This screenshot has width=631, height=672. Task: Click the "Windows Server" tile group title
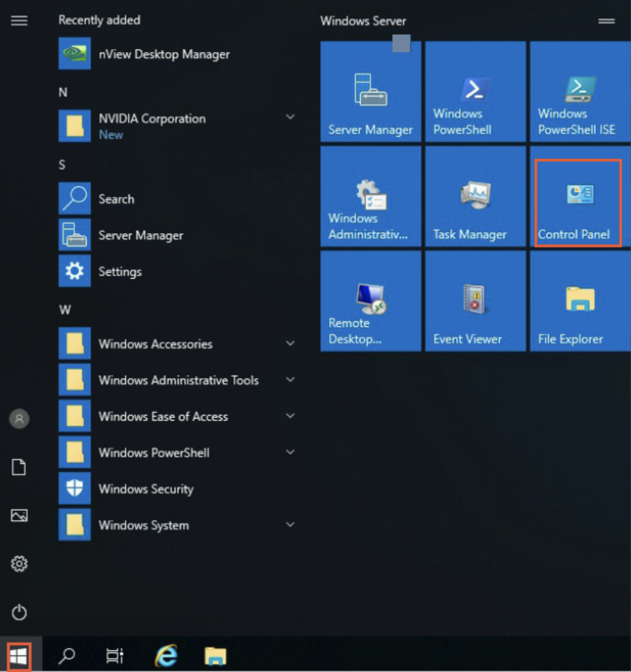pyautogui.click(x=363, y=21)
